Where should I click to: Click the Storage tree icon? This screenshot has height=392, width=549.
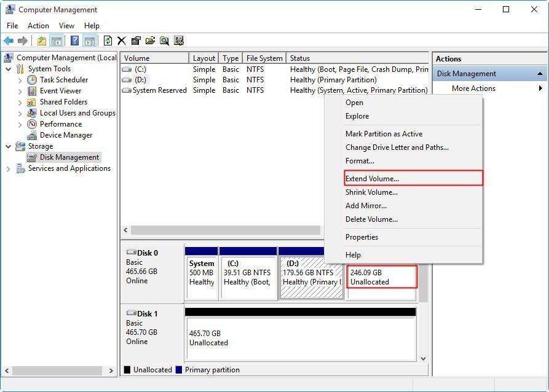pyautogui.click(x=20, y=146)
